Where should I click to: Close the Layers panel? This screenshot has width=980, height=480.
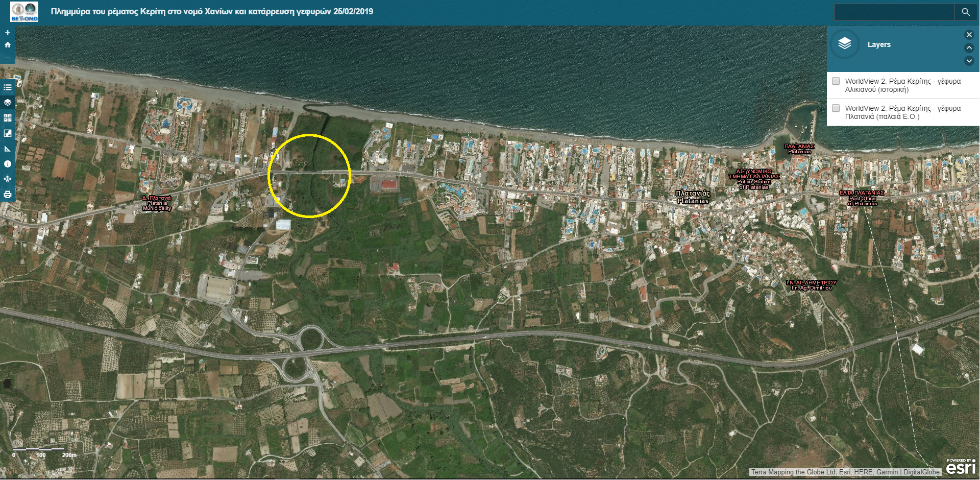point(969,35)
